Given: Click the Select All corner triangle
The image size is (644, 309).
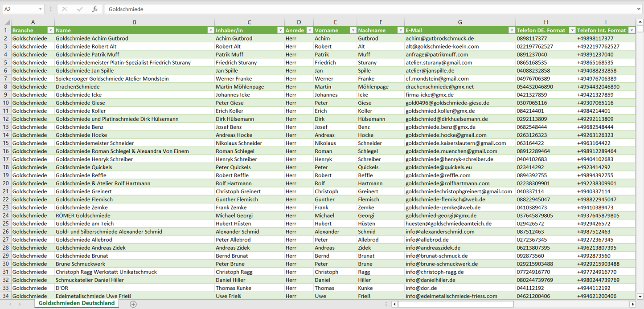Looking at the screenshot, I should coord(6,22).
